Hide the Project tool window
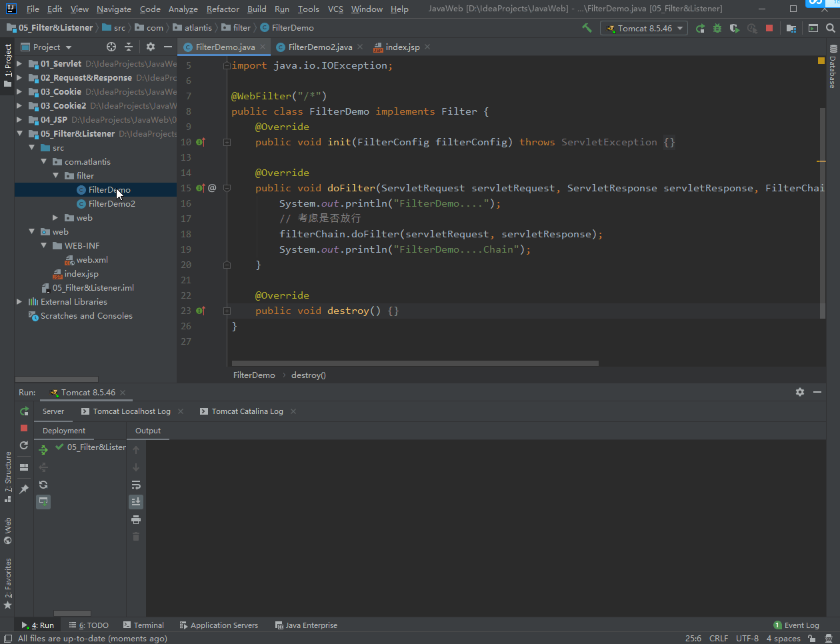Screen dimensions: 840x644 coord(168,47)
